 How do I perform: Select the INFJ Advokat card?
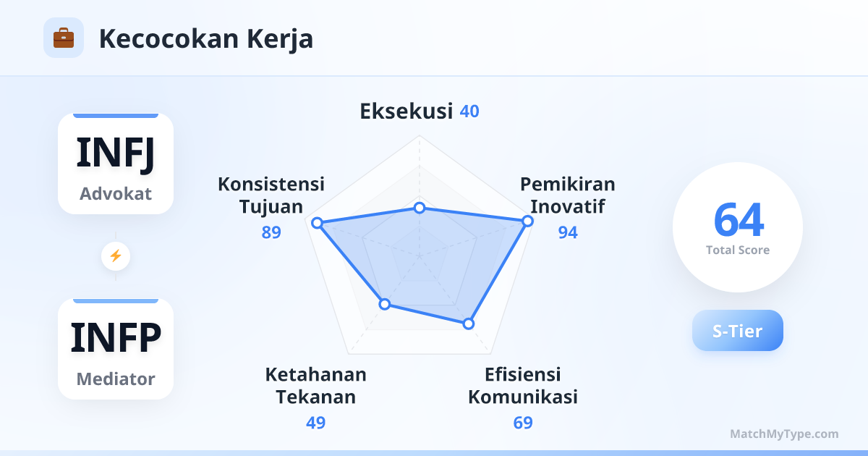[116, 164]
